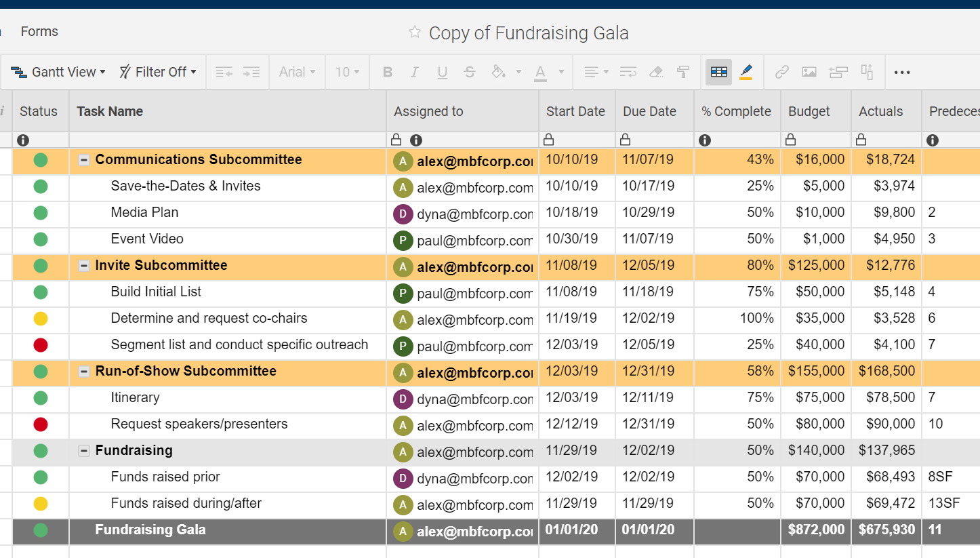Toggle the highlight changes pen button
This screenshot has height=558, width=980.
746,72
